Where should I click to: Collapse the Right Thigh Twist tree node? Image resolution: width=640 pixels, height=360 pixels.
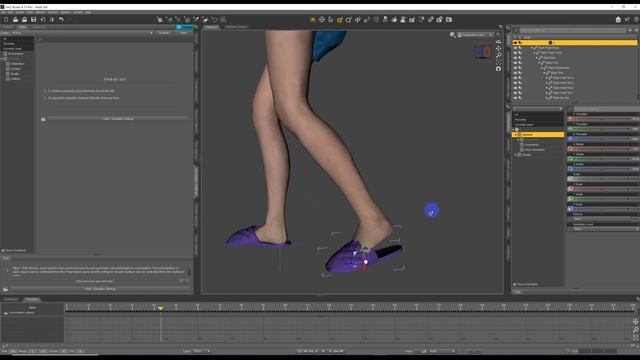[534, 53]
